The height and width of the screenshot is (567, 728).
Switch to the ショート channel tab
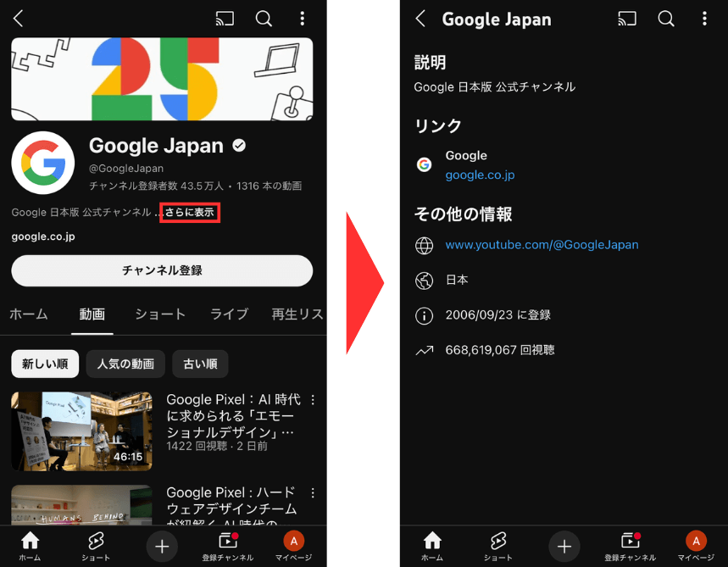tap(160, 314)
